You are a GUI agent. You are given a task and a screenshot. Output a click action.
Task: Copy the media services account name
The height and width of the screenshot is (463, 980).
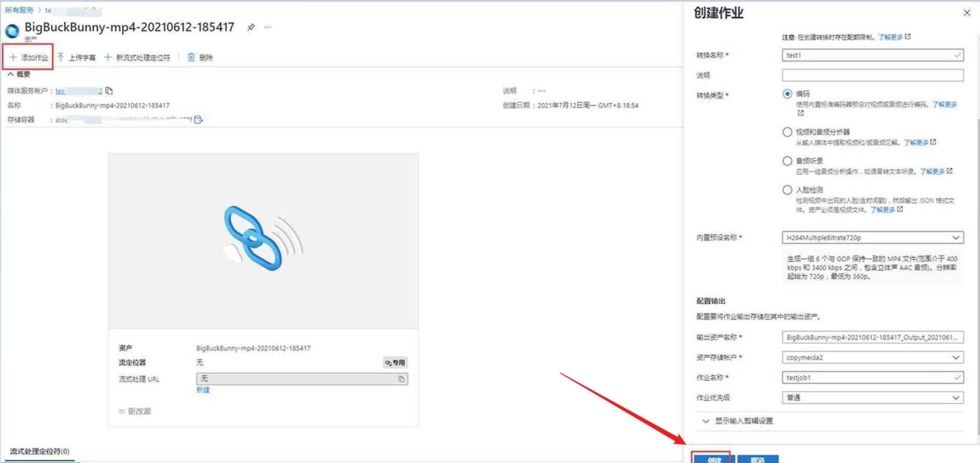tap(109, 91)
